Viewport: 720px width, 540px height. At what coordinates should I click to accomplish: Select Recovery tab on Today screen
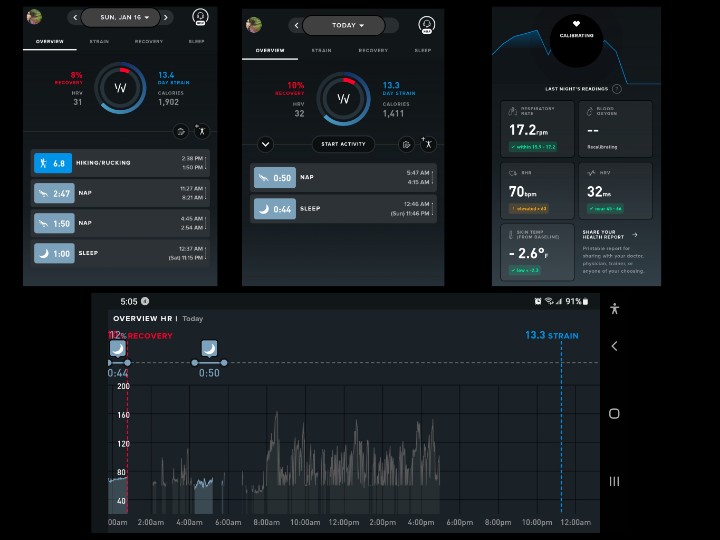point(373,51)
